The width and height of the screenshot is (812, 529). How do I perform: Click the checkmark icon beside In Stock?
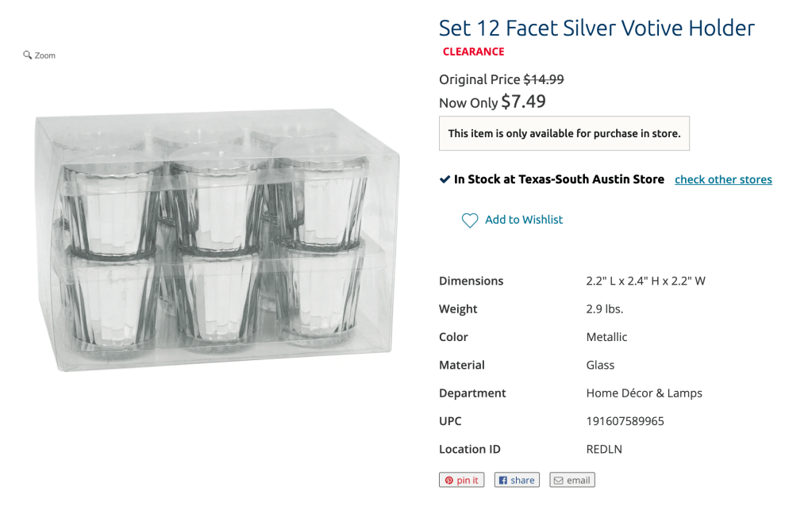pos(444,179)
